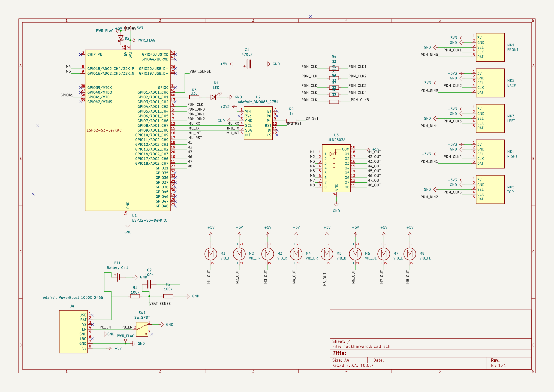Viewport: 554px width, 392px height.
Task: Select the MK1 FRONT microphone block
Action: click(490, 47)
